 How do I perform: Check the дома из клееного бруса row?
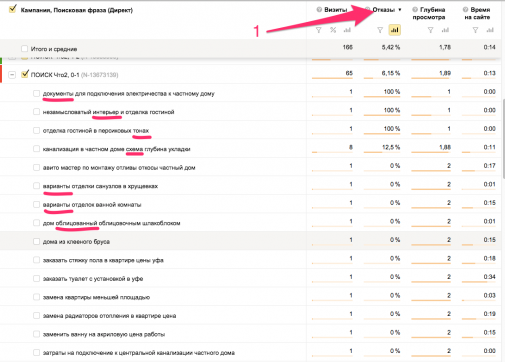pos(36,241)
